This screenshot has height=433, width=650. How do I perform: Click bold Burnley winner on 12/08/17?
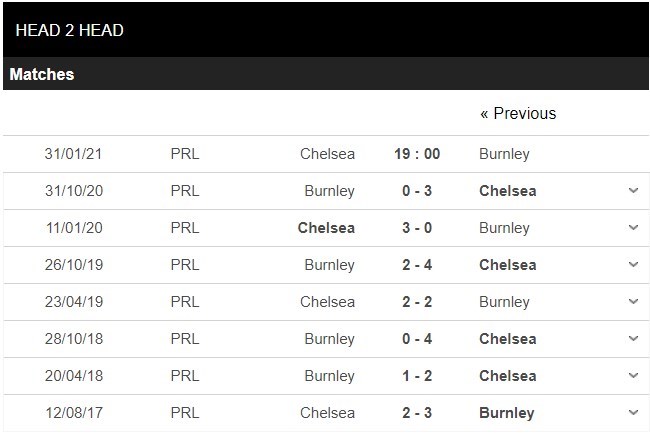[x=507, y=412]
